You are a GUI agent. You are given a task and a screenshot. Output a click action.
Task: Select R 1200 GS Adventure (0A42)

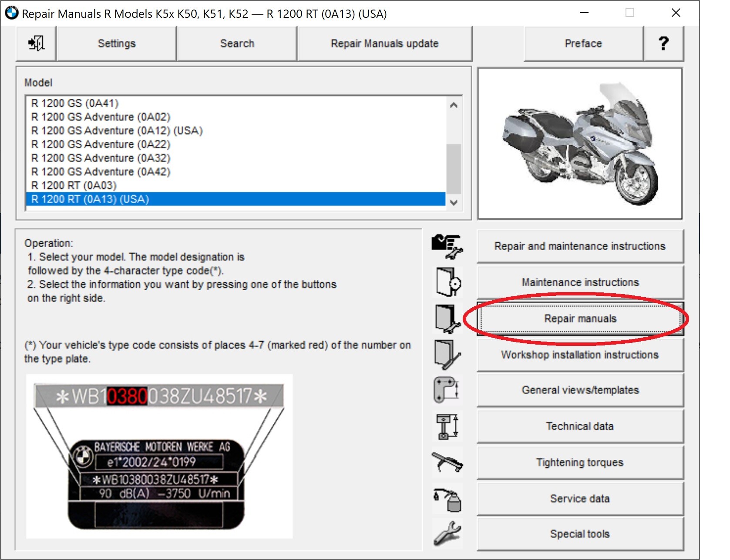point(235,172)
